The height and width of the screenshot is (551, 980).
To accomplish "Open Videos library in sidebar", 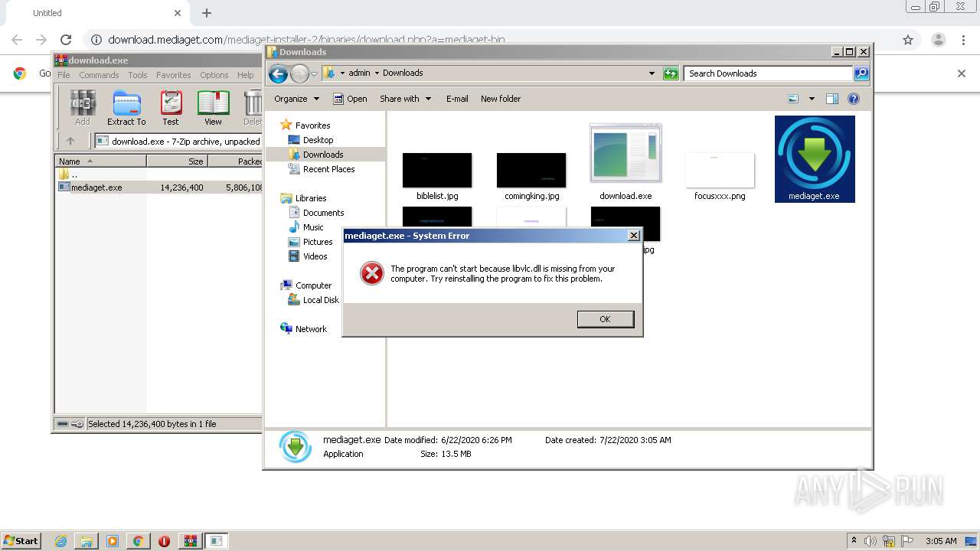I will (x=308, y=256).
